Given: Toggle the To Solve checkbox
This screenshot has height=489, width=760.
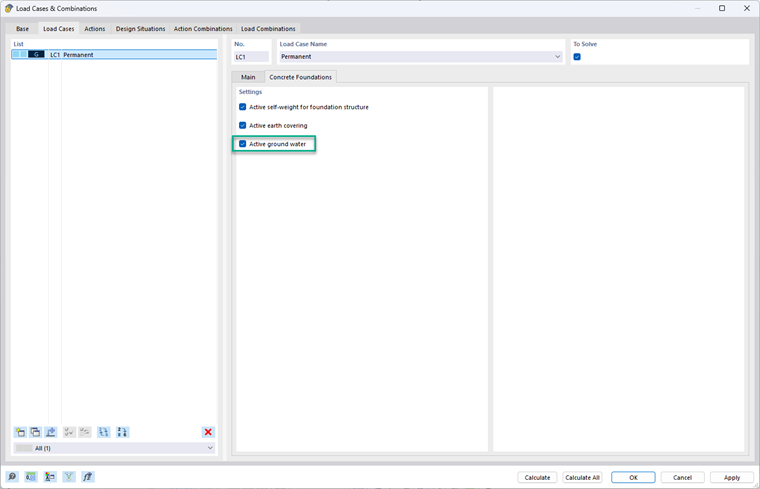Looking at the screenshot, I should [577, 57].
